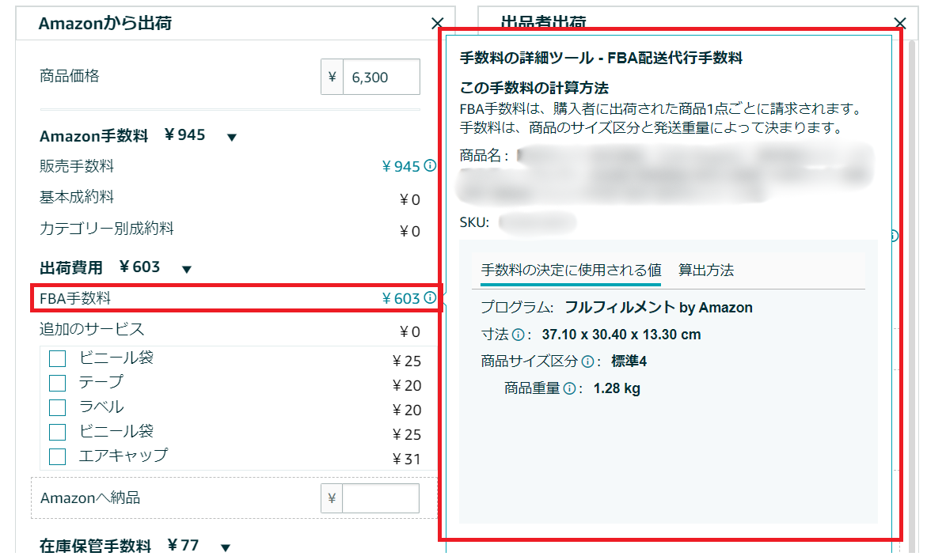927x560 pixels.
Task: Show info for 商品重量
Action: (569, 388)
